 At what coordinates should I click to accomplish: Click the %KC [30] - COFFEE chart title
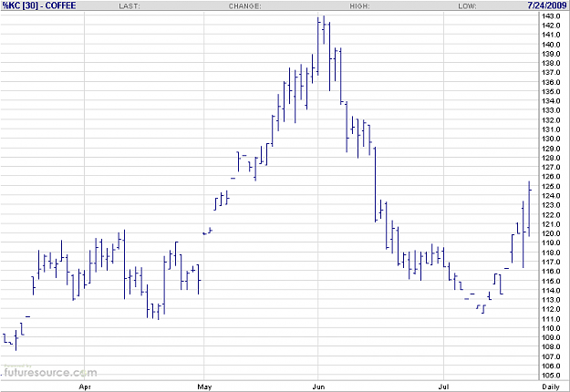[x=39, y=5]
